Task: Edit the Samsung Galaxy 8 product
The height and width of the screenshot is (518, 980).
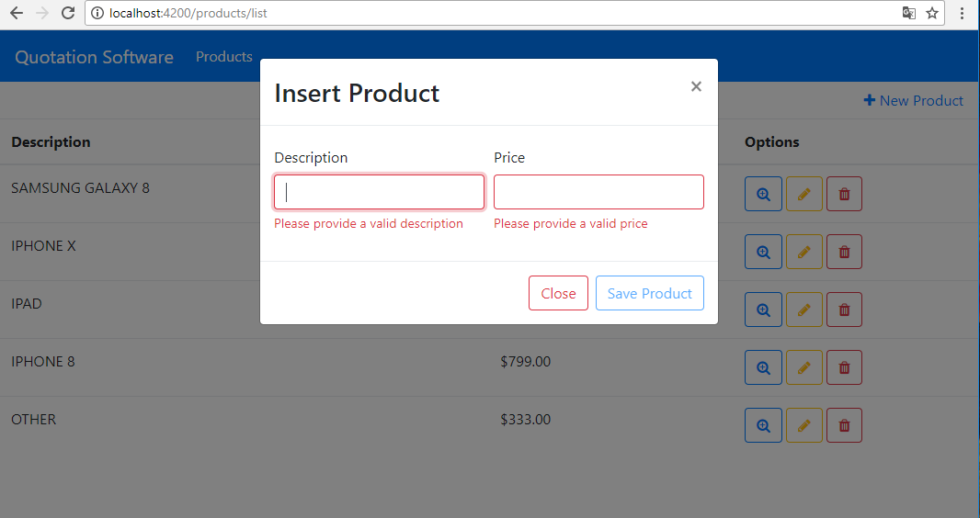Action: click(803, 194)
